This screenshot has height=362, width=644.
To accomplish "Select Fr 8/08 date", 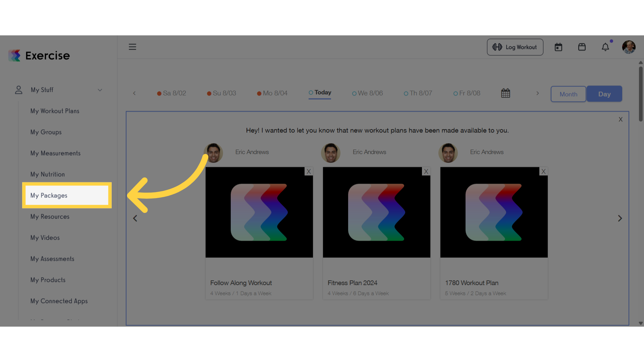I will point(467,93).
